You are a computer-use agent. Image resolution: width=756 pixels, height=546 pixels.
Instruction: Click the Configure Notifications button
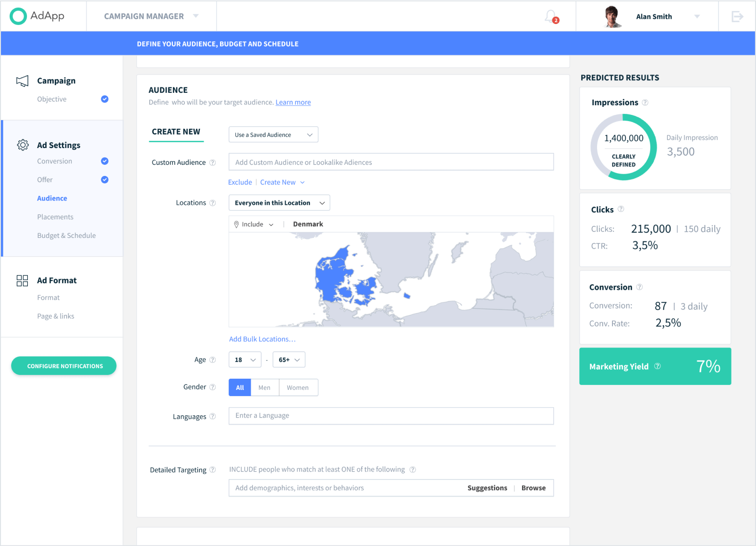pyautogui.click(x=64, y=366)
